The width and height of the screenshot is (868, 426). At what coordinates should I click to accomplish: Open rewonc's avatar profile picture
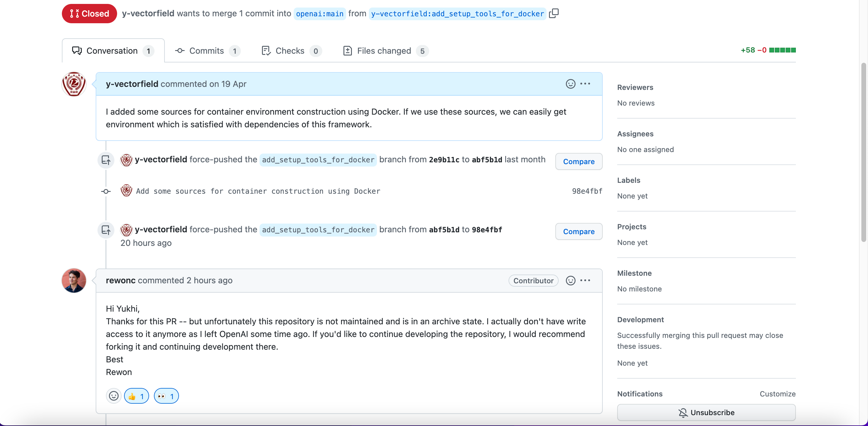[74, 281]
